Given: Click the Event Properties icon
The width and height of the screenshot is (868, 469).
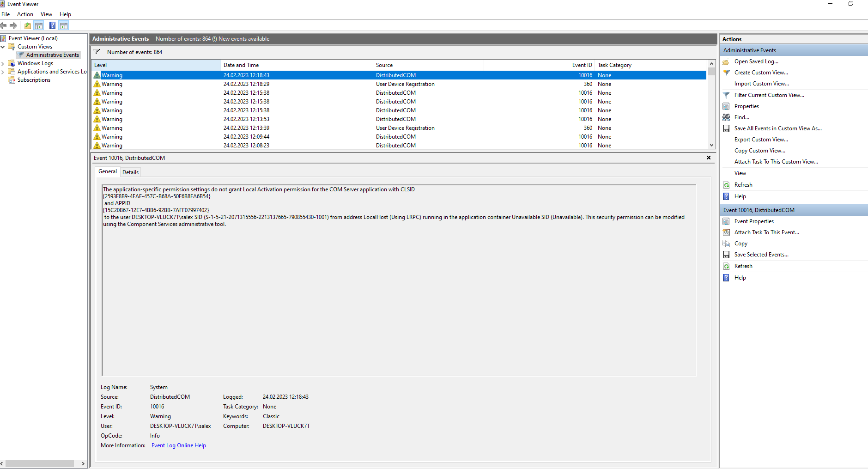Looking at the screenshot, I should [726, 221].
